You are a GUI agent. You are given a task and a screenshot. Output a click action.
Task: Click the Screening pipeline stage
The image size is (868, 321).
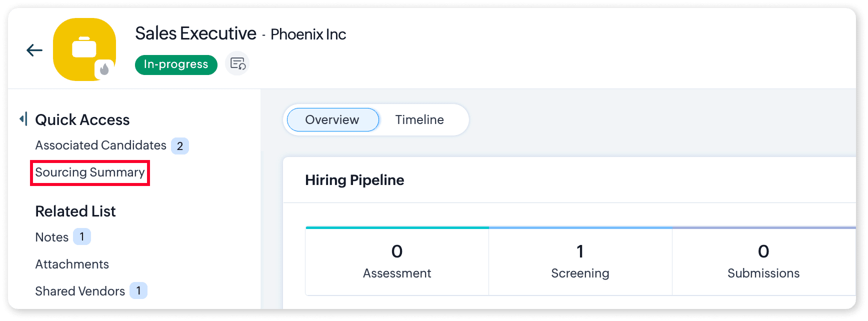[x=580, y=261]
